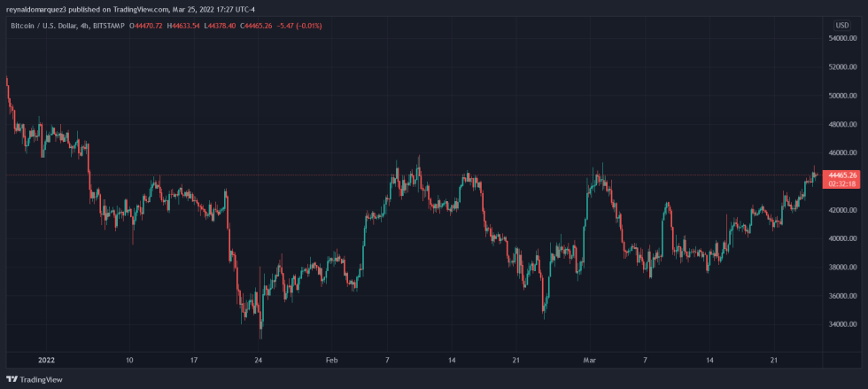This screenshot has width=868, height=389.
Task: Click the candle countdown timer 02:32:18
Action: [841, 183]
